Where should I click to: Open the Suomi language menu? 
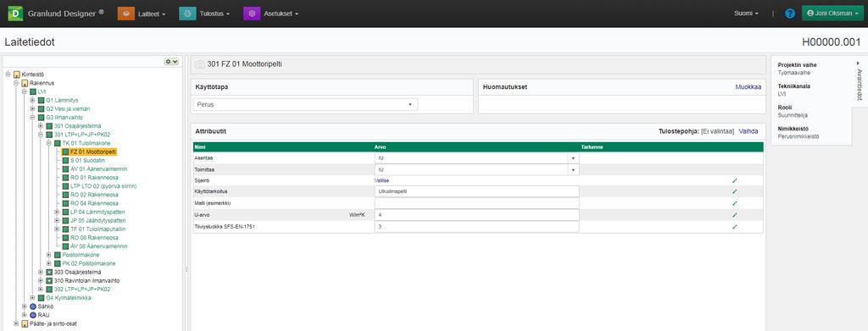(x=746, y=14)
